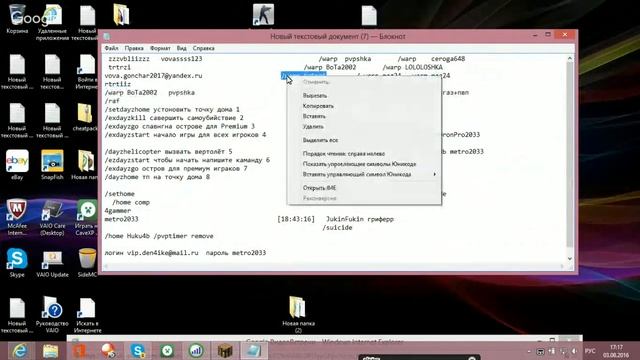
Task: Place cursor on the /suicide line
Action: (x=337, y=228)
